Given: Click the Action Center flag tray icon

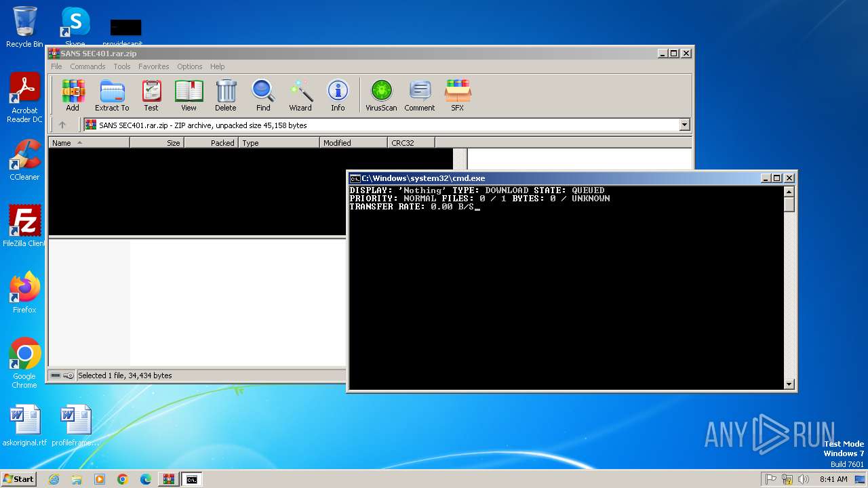Looking at the screenshot, I should tap(771, 479).
